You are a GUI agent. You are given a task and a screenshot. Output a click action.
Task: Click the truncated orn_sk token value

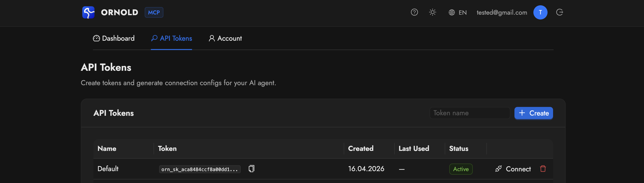(200, 169)
